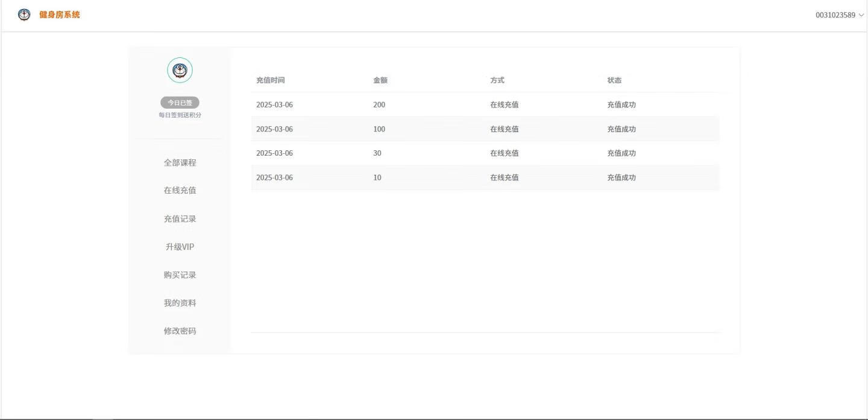Click the gym system logo icon
868x420 pixels.
coord(24,15)
